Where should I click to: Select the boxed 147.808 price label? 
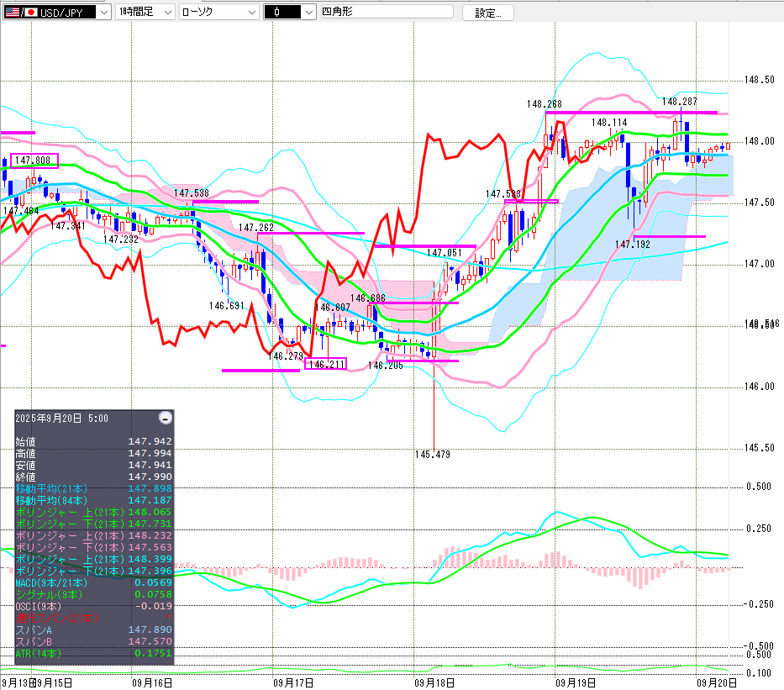click(34, 161)
